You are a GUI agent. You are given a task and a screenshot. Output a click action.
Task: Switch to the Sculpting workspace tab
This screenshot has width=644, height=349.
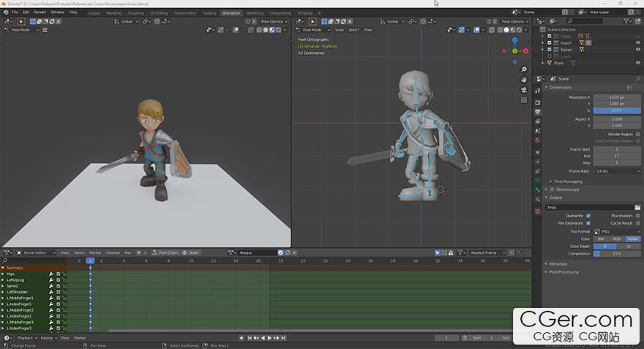tap(135, 13)
